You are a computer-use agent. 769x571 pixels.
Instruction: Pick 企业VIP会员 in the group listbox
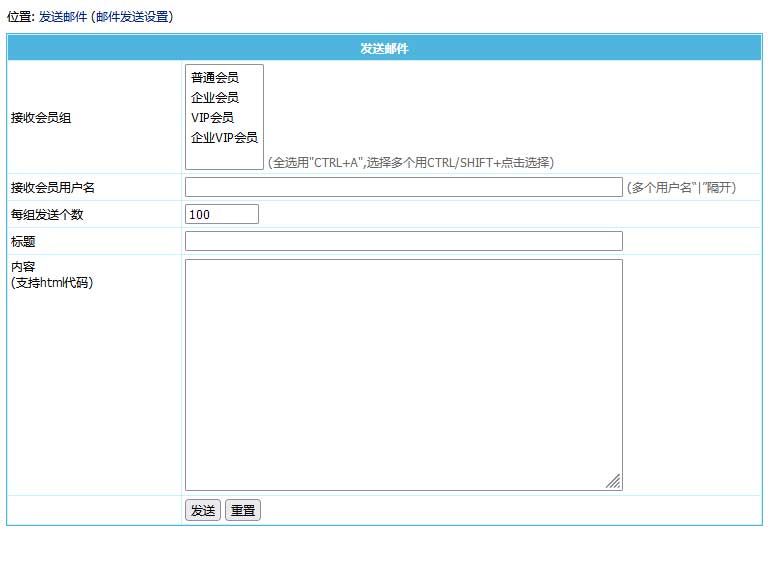tap(224, 138)
